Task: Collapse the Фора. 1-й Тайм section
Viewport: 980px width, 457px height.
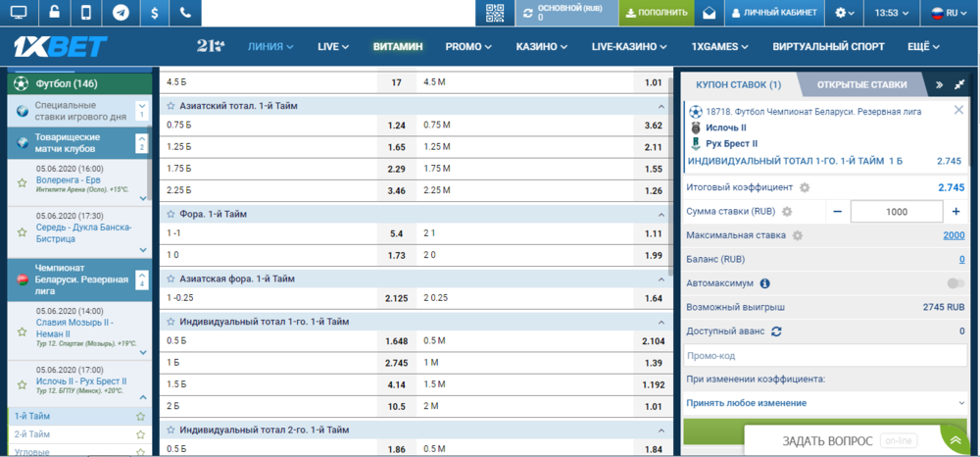Action: click(661, 214)
